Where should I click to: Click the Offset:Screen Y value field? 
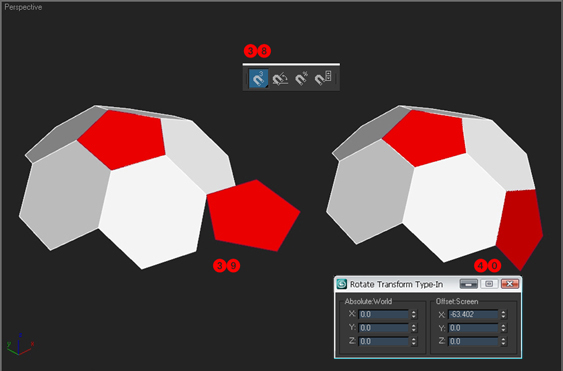point(473,328)
